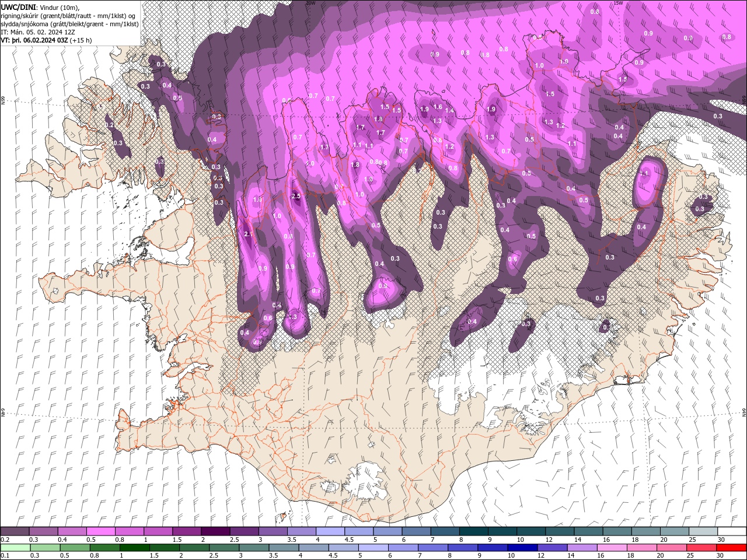Click the 'UWC/DINI' model title

click(19, 7)
